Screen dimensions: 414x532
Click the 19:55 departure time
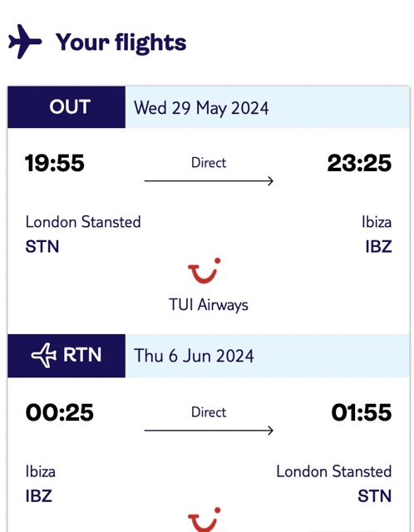[x=55, y=163]
